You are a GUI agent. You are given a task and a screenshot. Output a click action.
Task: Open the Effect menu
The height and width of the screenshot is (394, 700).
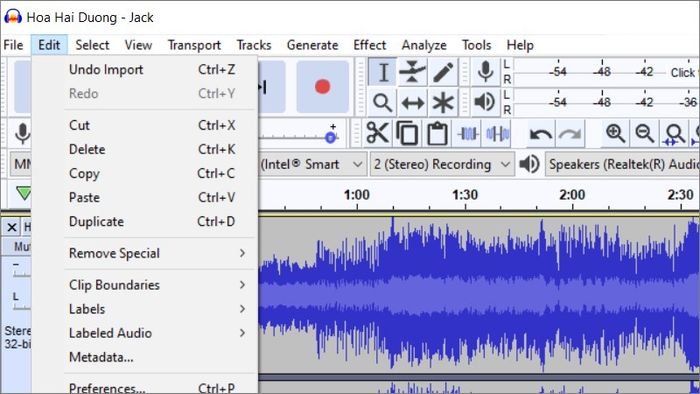click(x=369, y=45)
